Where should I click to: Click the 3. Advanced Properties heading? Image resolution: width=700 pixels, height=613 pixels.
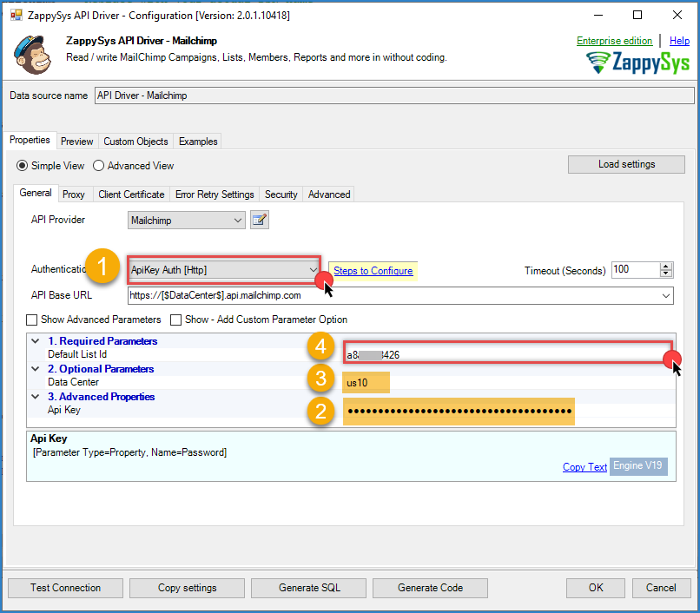click(101, 397)
